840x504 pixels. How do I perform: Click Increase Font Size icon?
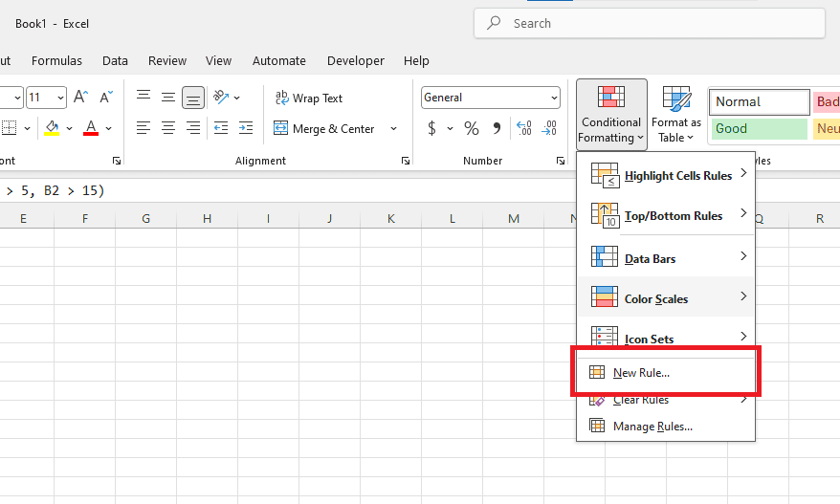click(x=81, y=97)
